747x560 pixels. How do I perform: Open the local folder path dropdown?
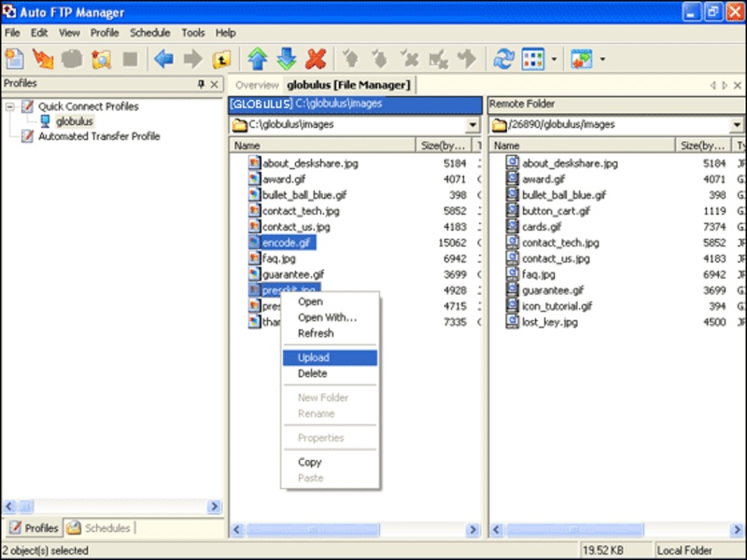click(x=473, y=125)
